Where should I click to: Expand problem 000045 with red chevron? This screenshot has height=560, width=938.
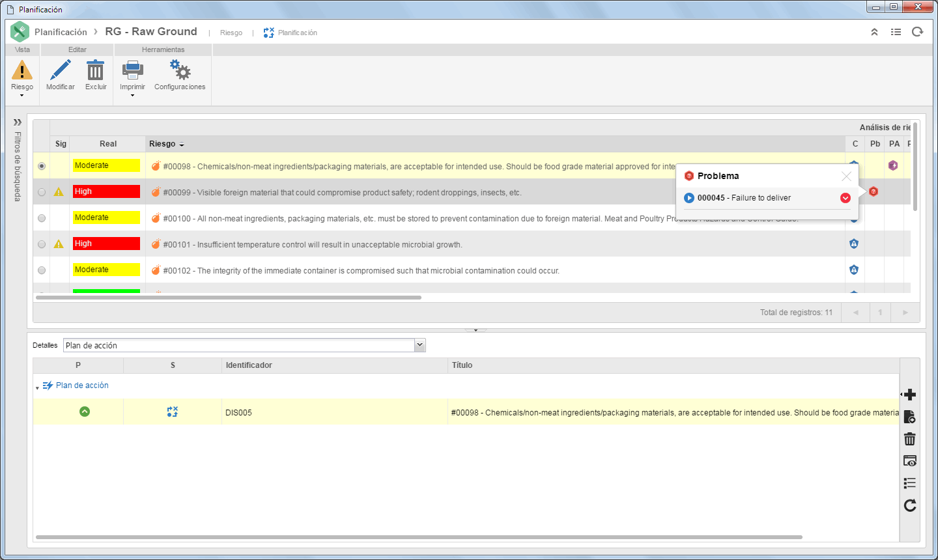(845, 198)
